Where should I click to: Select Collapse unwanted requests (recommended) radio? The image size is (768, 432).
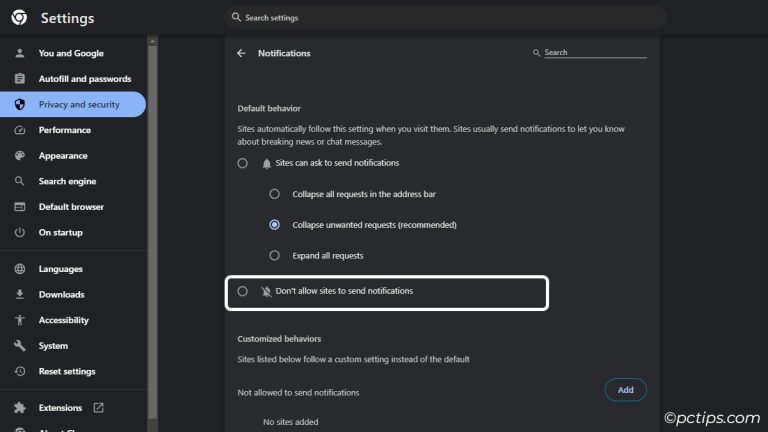(274, 225)
